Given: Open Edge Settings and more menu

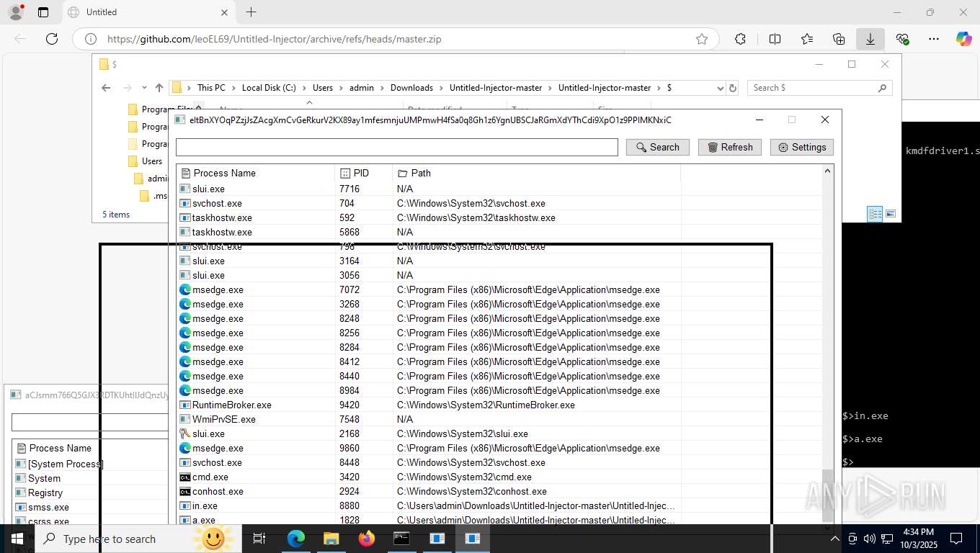Looking at the screenshot, I should 934,39.
